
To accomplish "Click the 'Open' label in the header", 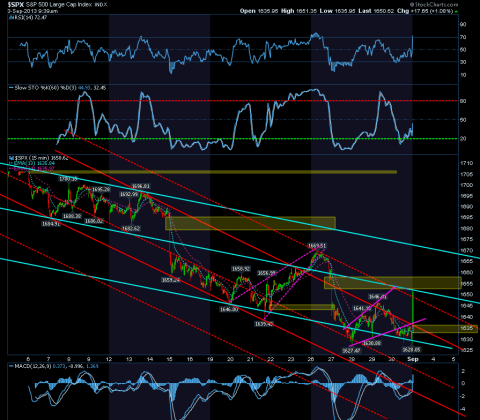I will (x=248, y=11).
